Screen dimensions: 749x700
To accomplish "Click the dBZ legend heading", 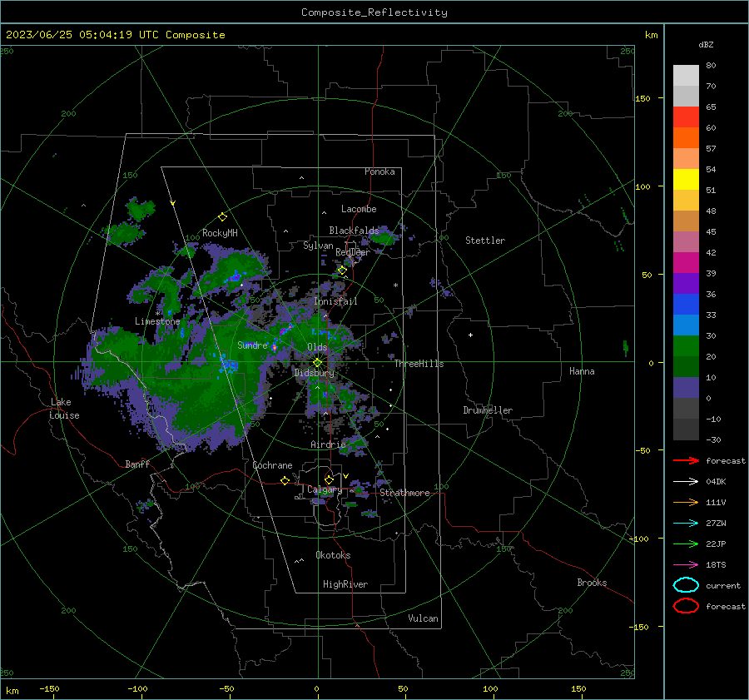I will [706, 44].
